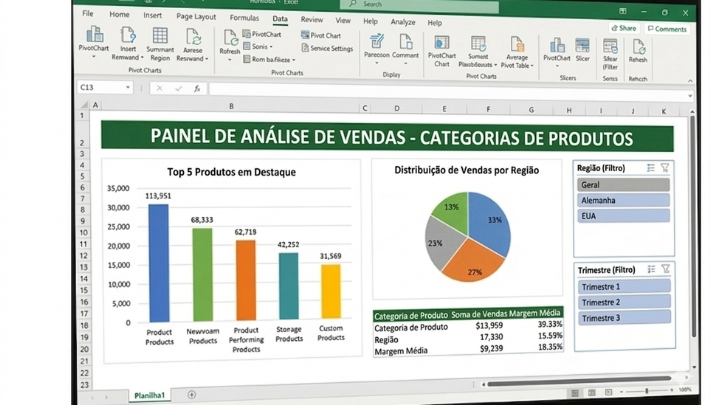This screenshot has width=710, height=405.
Task: Click the formula bar fx insert function icon
Action: tap(198, 88)
